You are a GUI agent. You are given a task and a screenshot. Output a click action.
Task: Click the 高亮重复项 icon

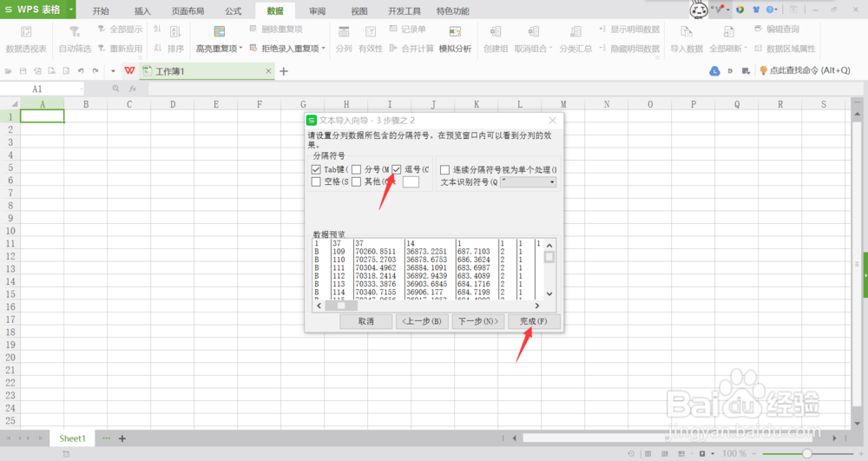click(220, 32)
